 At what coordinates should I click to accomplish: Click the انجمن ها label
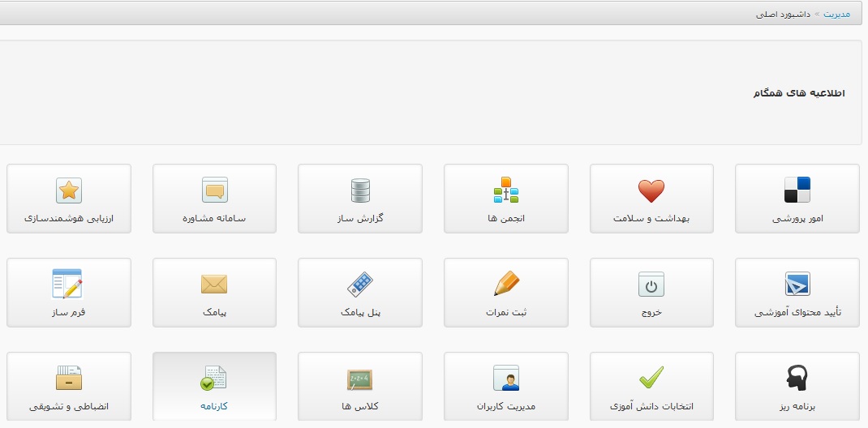(x=506, y=218)
